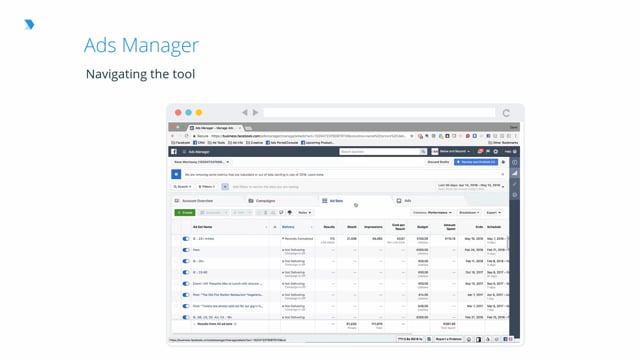Toggle the ad set starting with Event:
This screenshot has width=640, height=360.
click(186, 284)
